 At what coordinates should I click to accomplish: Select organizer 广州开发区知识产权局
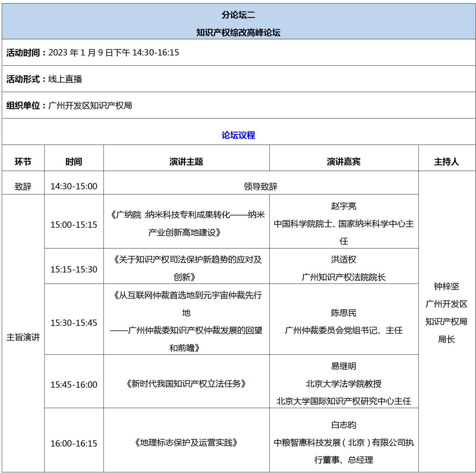(90, 105)
